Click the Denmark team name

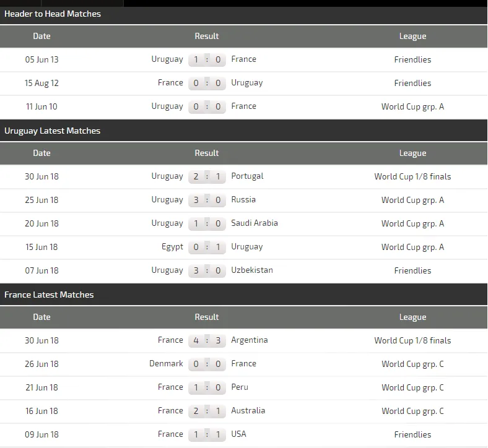click(x=166, y=364)
